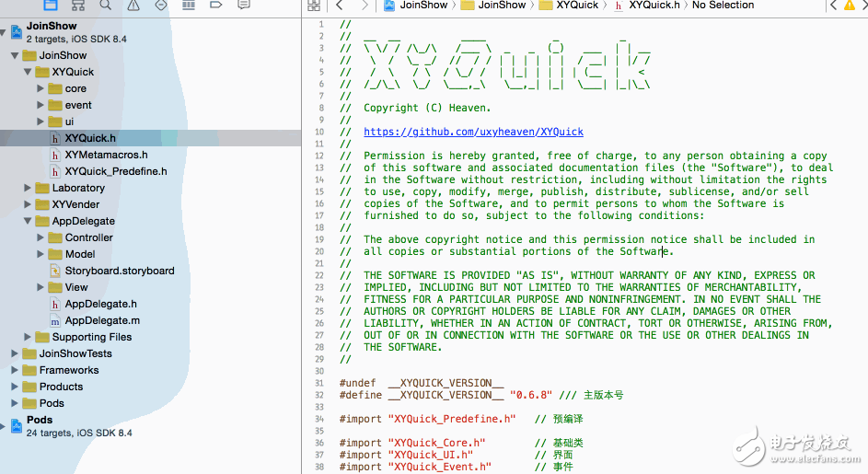Select AppDelegate.m file
868x474 pixels.
(102, 320)
